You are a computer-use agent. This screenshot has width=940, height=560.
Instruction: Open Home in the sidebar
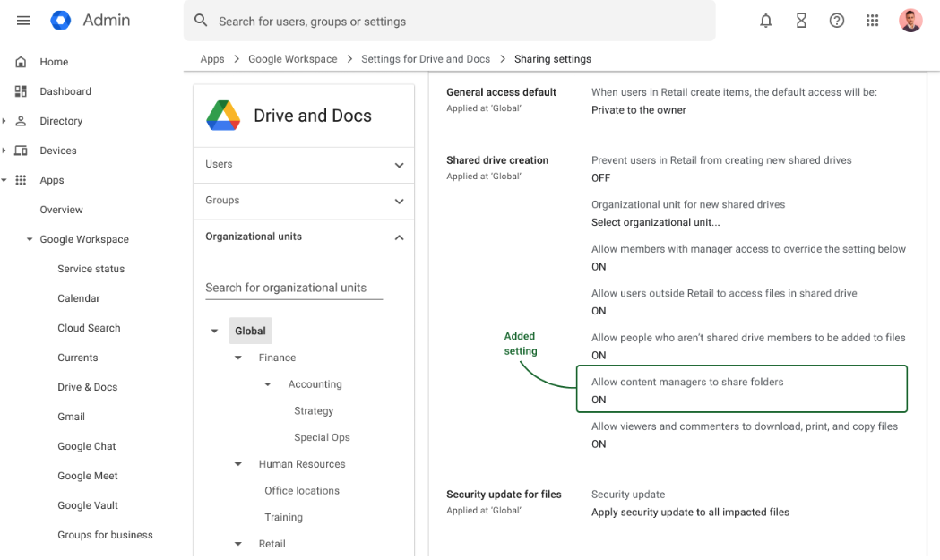54,62
